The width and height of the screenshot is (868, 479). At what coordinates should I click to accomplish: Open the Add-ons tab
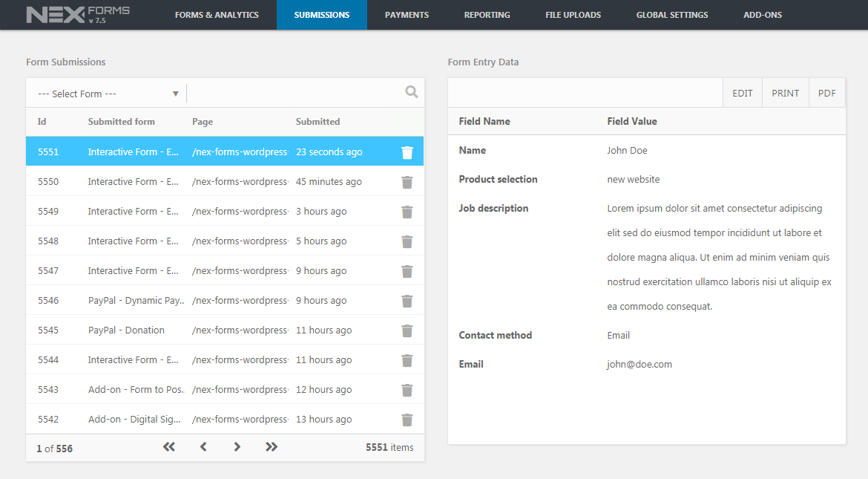click(762, 15)
